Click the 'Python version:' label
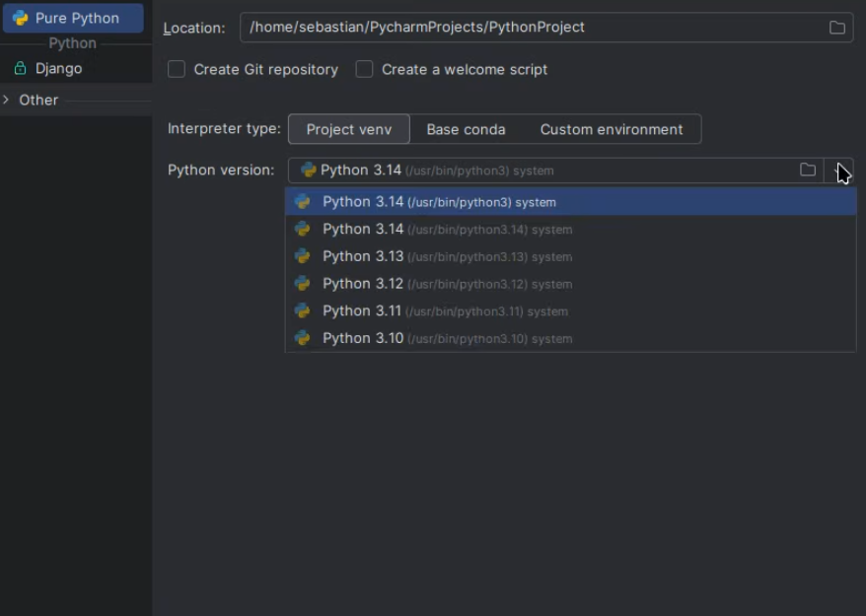Viewport: 866px width, 616px height. 221,170
